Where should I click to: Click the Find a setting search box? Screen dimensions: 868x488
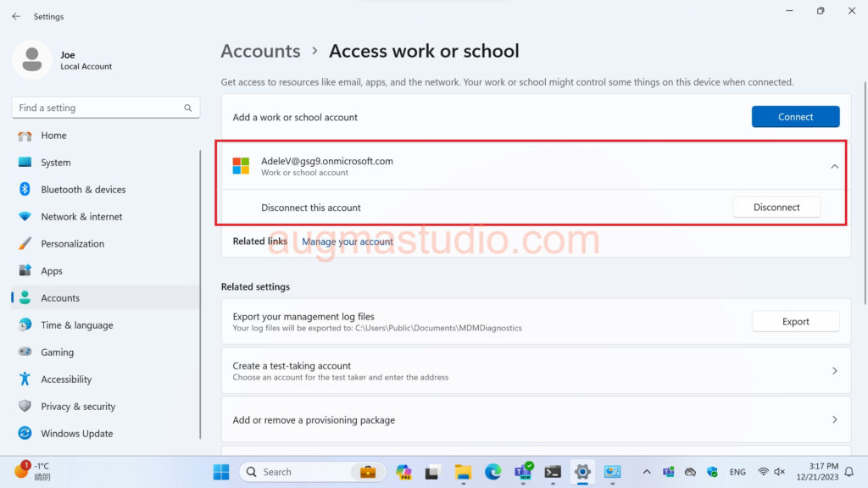(x=97, y=108)
